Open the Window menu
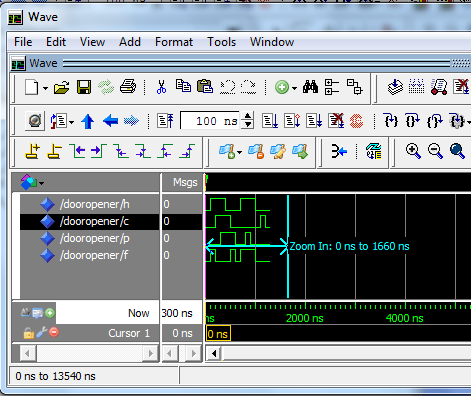The image size is (471, 396). (x=272, y=42)
